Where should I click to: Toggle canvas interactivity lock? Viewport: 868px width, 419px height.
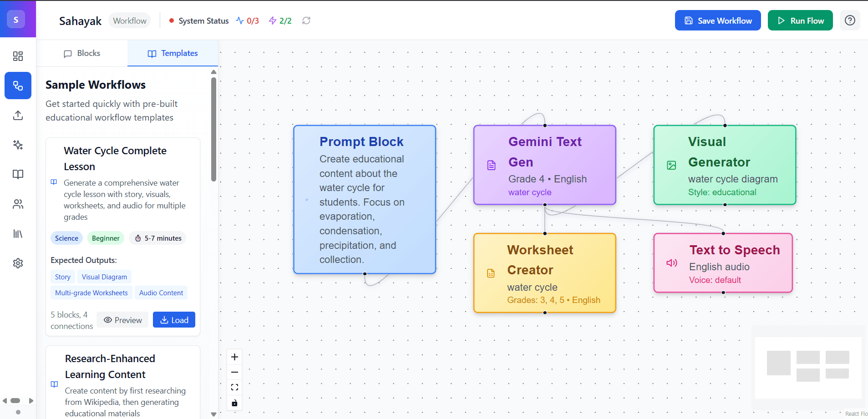[x=234, y=403]
